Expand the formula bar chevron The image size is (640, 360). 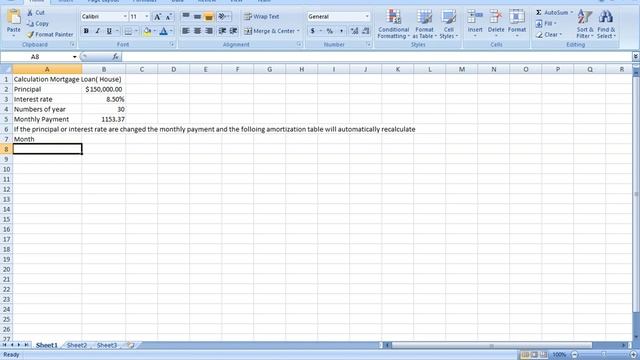coord(636,57)
